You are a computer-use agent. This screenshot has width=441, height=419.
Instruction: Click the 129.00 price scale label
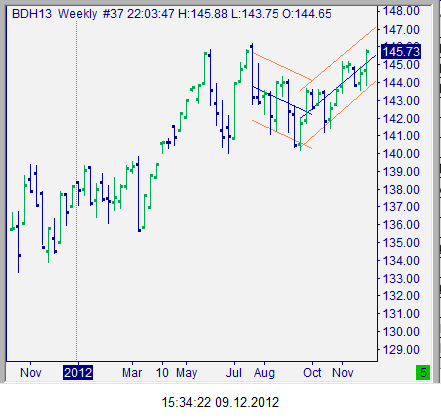pyautogui.click(x=401, y=350)
